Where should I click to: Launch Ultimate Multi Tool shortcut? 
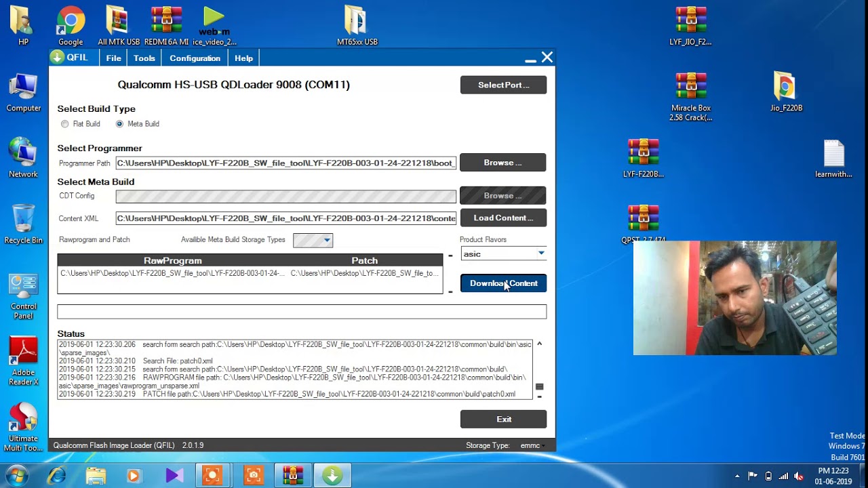click(23, 427)
